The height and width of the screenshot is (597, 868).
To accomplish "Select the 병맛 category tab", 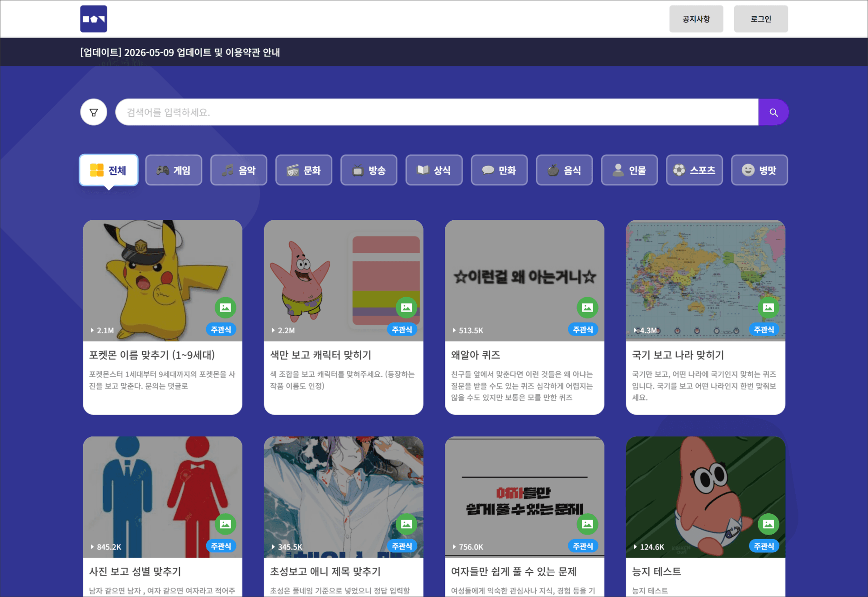I will (x=759, y=170).
